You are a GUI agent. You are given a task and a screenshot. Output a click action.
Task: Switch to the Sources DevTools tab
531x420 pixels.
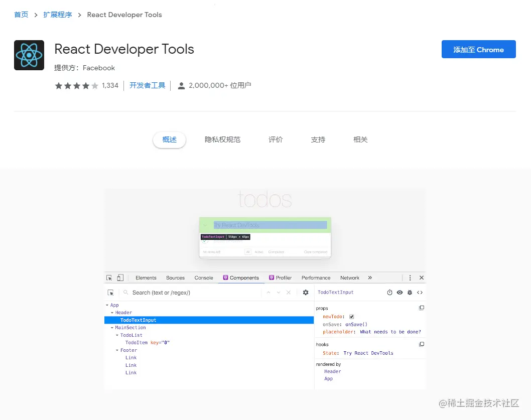coord(176,278)
